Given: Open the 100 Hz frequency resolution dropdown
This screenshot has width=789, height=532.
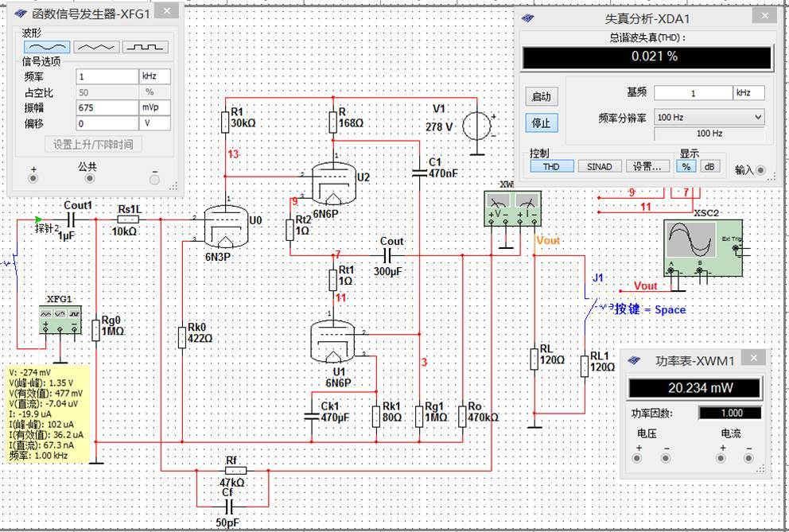Looking at the screenshot, I should pos(709,117).
